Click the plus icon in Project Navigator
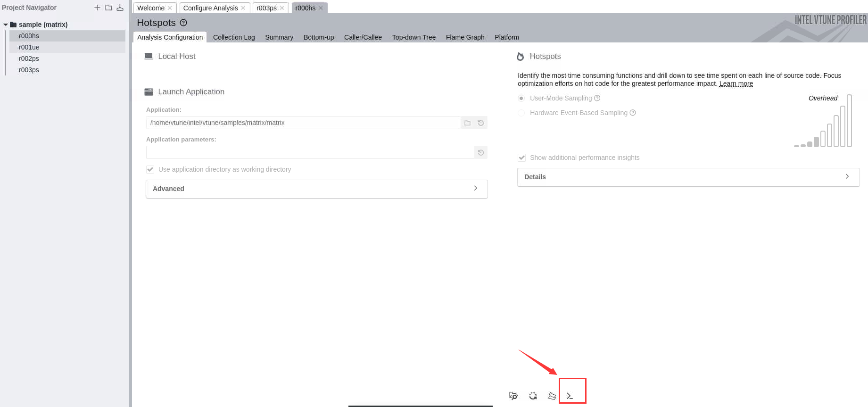 click(x=97, y=8)
